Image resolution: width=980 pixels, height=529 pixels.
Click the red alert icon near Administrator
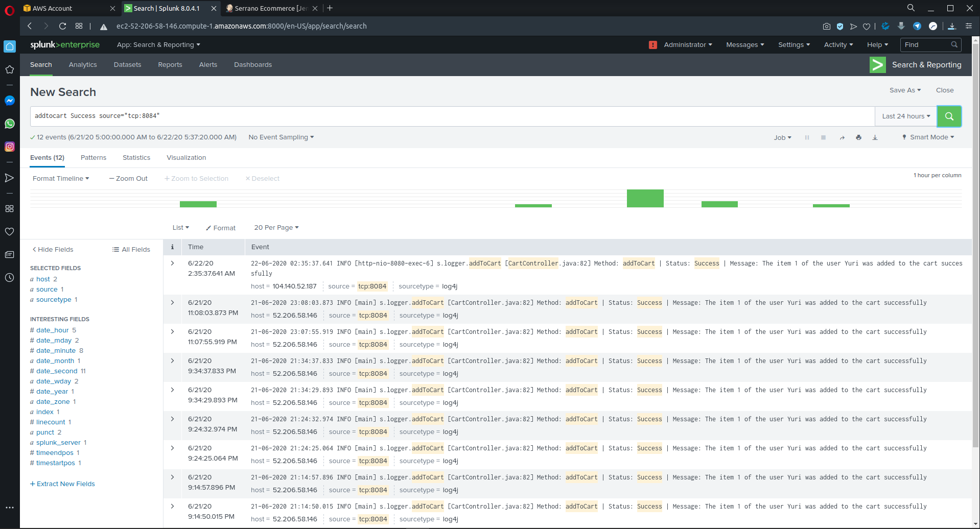(652, 45)
